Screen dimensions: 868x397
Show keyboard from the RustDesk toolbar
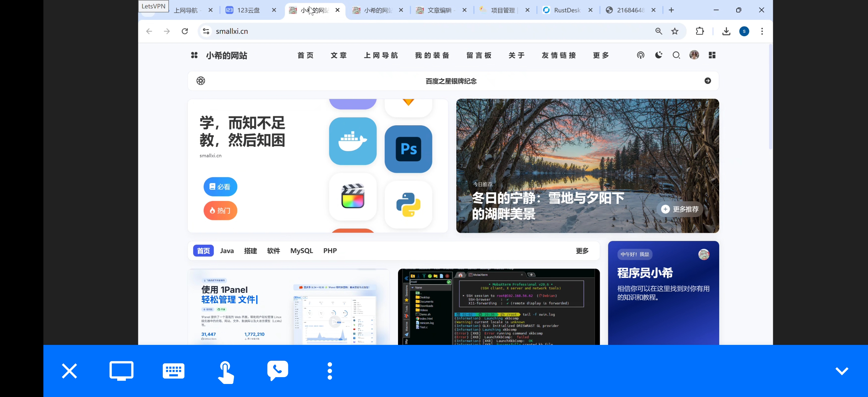click(x=173, y=371)
